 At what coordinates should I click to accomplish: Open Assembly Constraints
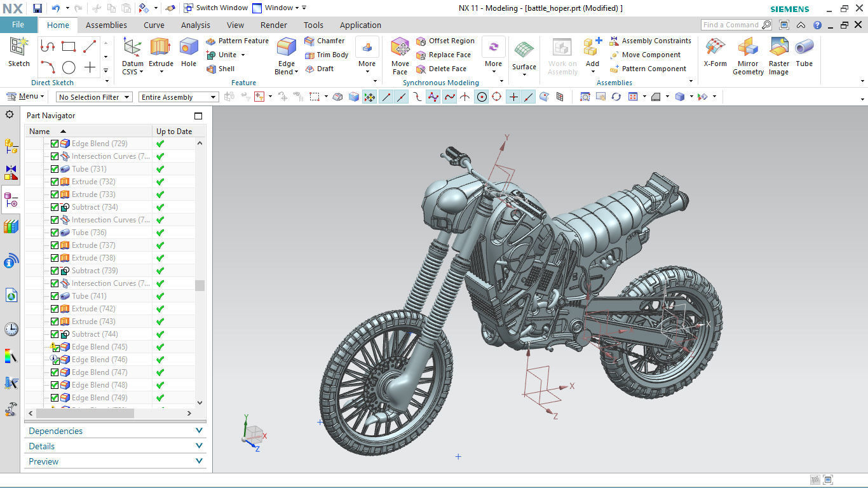click(650, 41)
